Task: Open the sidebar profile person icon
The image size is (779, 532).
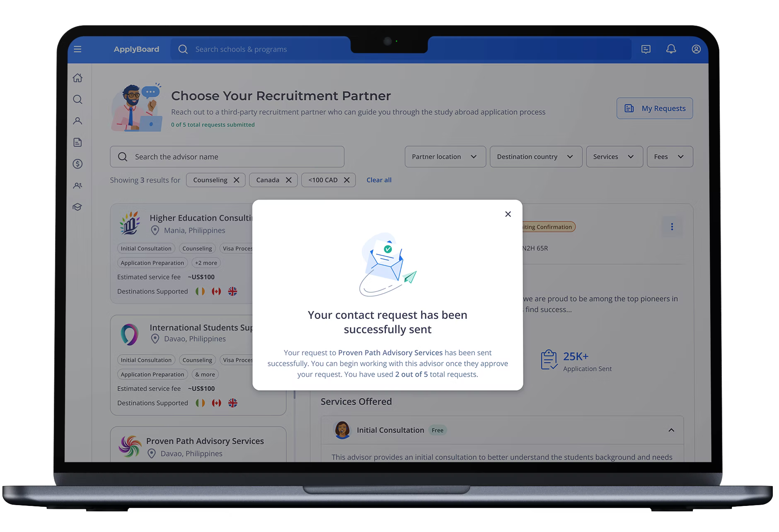Action: point(77,121)
